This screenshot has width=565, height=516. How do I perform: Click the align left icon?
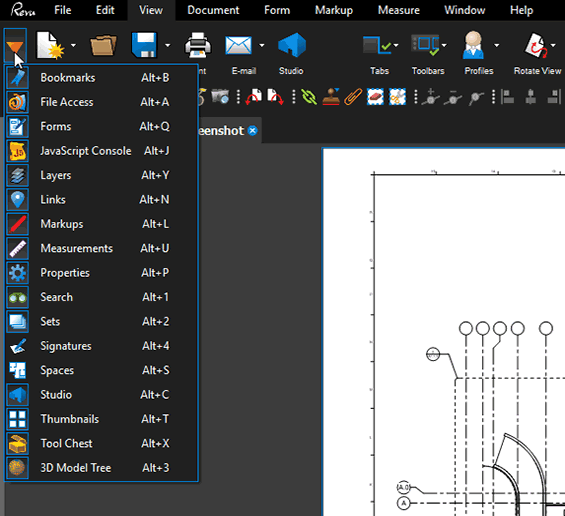pyautogui.click(x=508, y=97)
